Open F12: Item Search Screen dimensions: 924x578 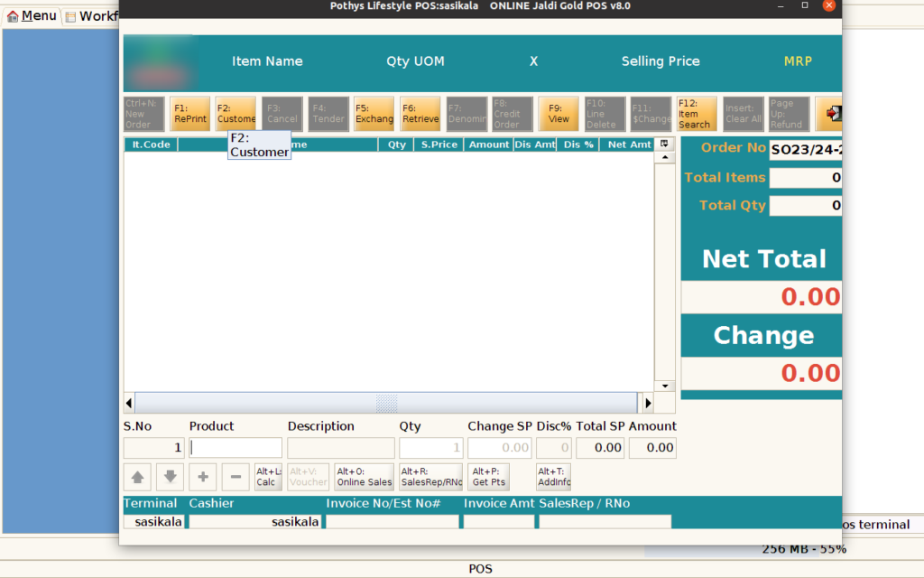click(698, 114)
